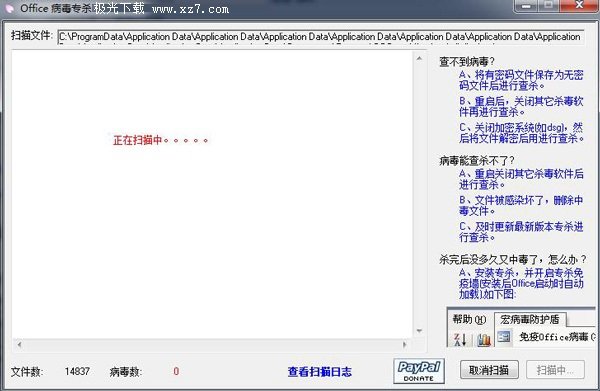600x391 pixels.
Task: Click the 扫描文件 label
Action: point(31,36)
